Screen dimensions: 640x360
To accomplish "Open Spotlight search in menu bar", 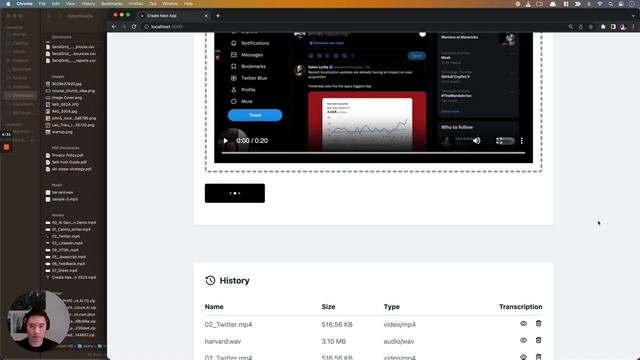I will pyautogui.click(x=610, y=4).
